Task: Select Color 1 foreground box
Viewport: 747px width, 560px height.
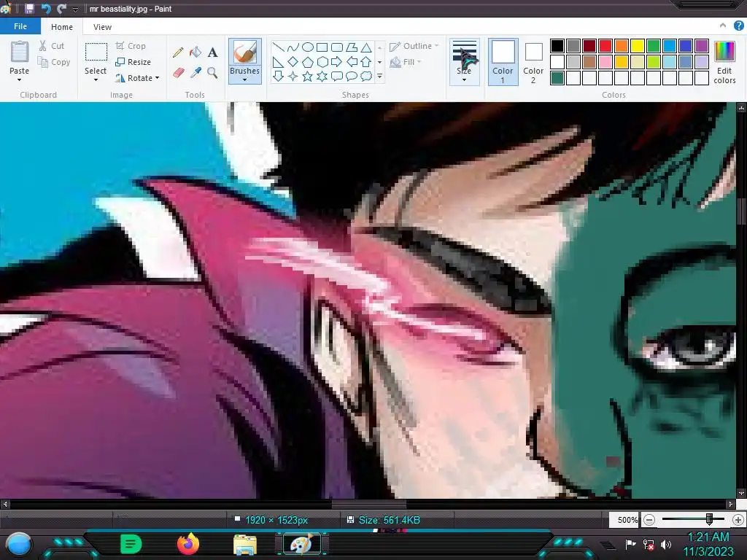Action: point(503,63)
